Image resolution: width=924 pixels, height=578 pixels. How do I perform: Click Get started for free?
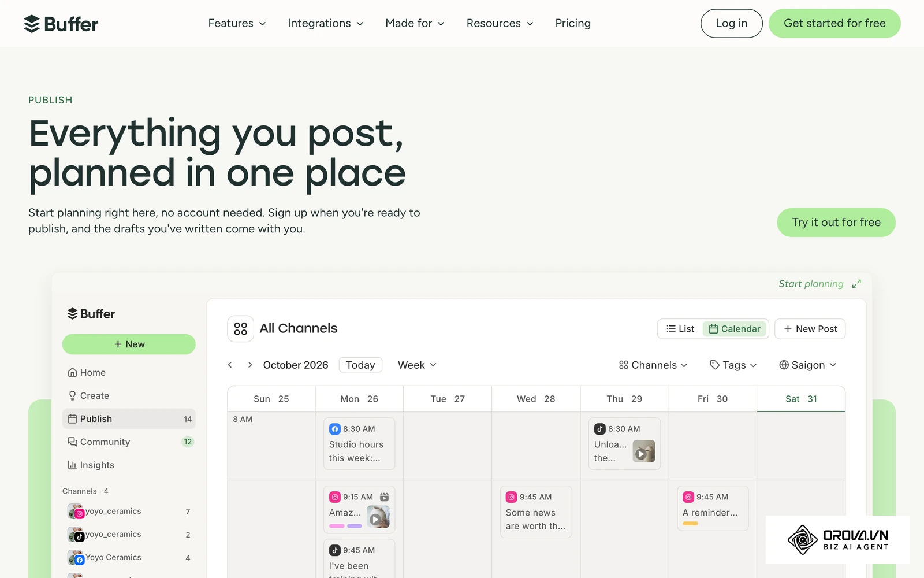[834, 23]
